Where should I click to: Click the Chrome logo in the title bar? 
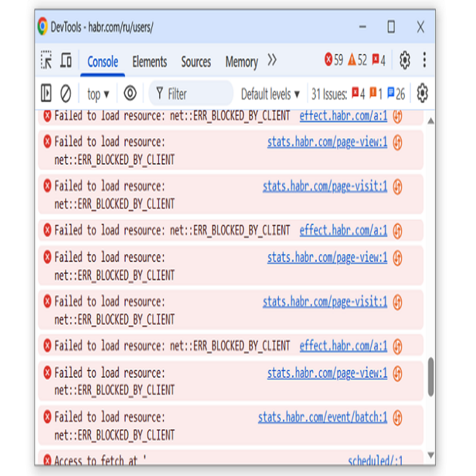(x=43, y=27)
